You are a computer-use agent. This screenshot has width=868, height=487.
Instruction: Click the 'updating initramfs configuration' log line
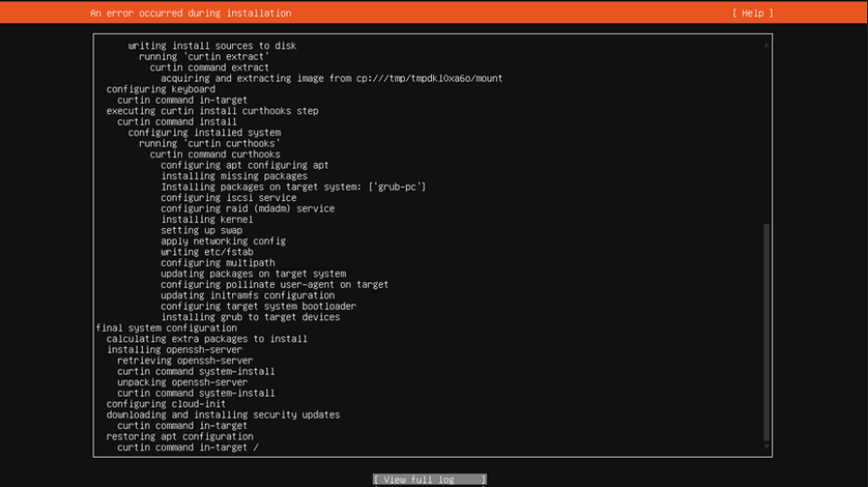coord(248,296)
